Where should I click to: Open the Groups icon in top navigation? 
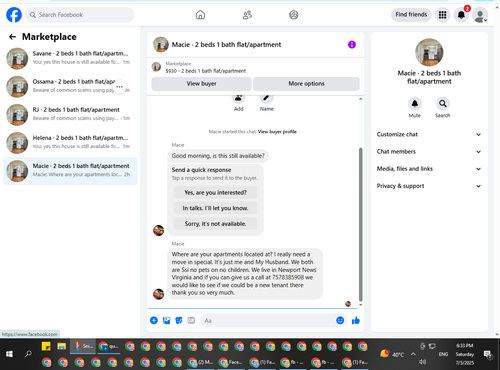click(294, 15)
